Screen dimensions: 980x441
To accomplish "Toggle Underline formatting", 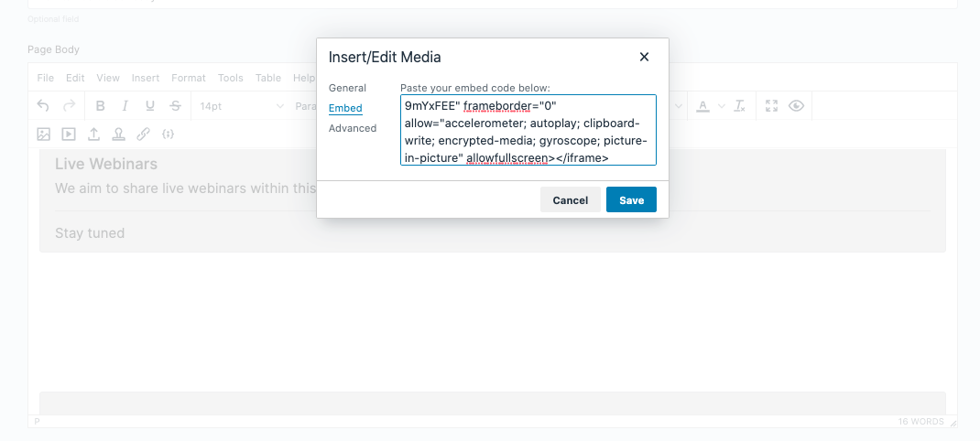I will pyautogui.click(x=150, y=105).
